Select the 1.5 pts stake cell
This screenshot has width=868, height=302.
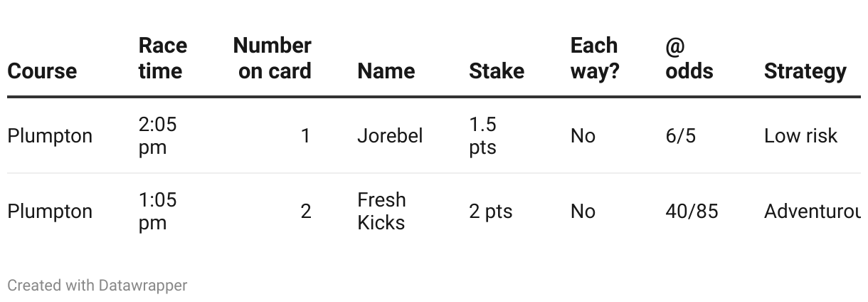[482, 136]
